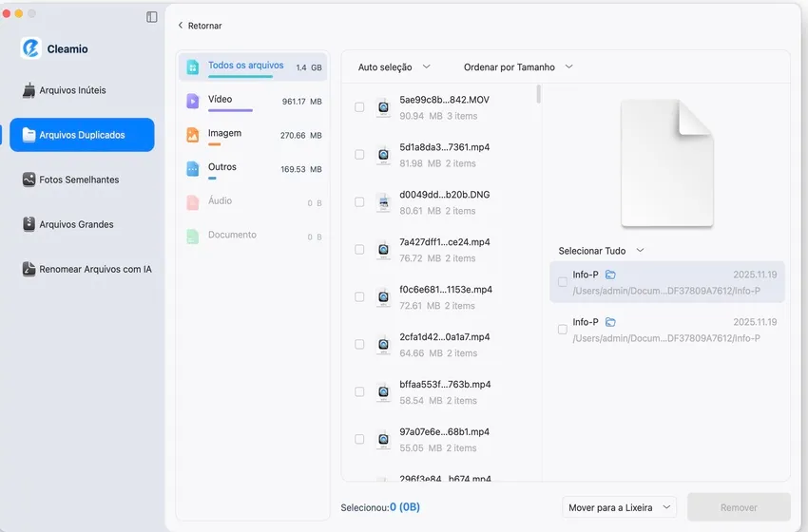Click the Renomear Arquivos com IA icon
Screen dimensions: 808x532
pos(29,269)
